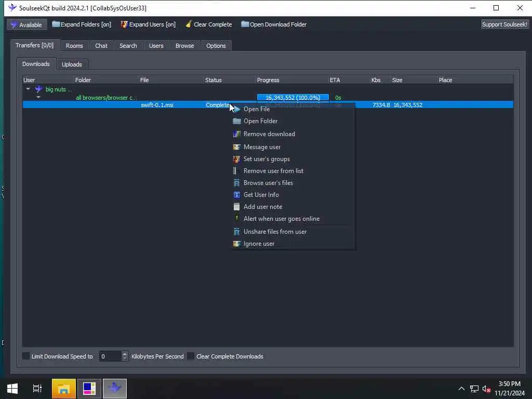Show hidden system tray icons
532x399 pixels.
click(461, 389)
